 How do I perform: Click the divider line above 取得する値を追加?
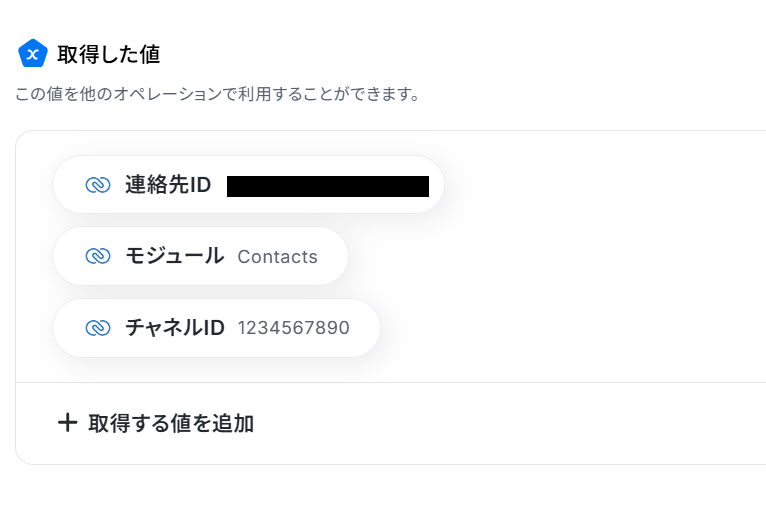point(390,382)
